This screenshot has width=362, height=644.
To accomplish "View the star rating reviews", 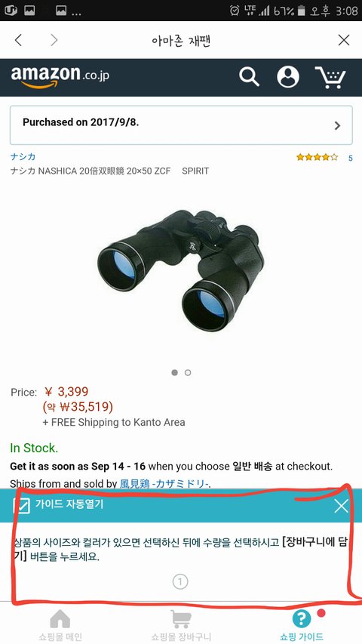I will [318, 157].
